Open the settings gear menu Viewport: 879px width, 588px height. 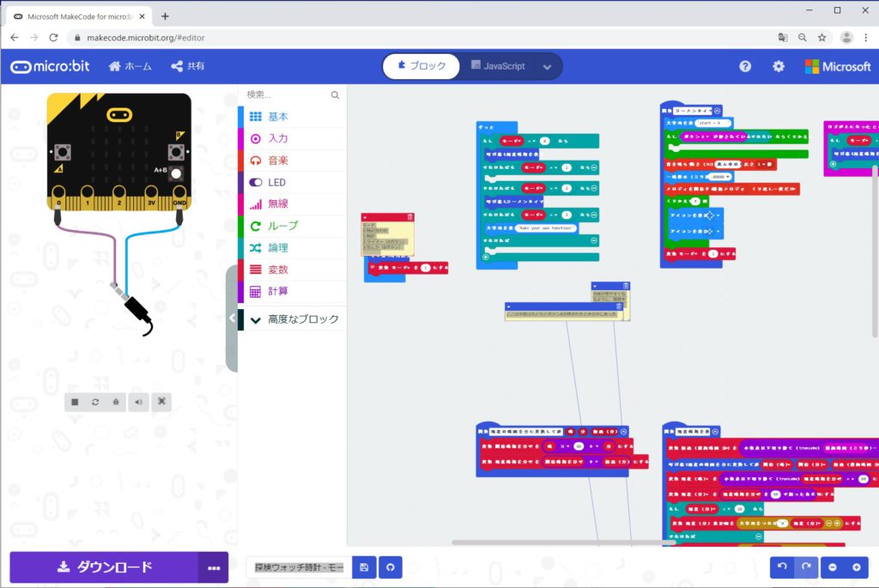(x=779, y=66)
